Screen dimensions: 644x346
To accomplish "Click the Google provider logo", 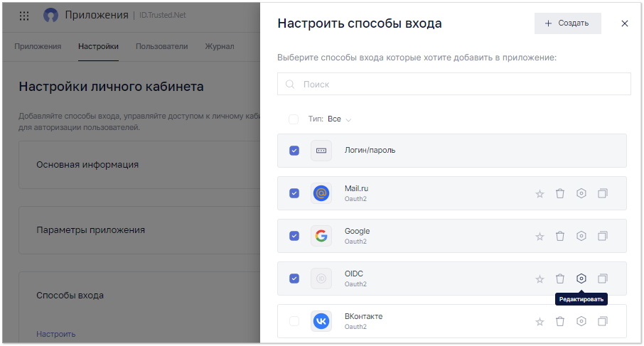I will click(x=321, y=236).
